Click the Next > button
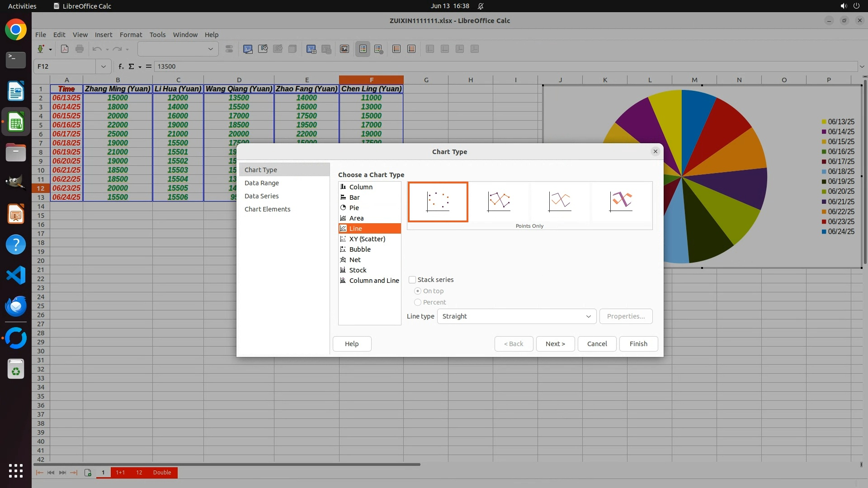 point(555,344)
